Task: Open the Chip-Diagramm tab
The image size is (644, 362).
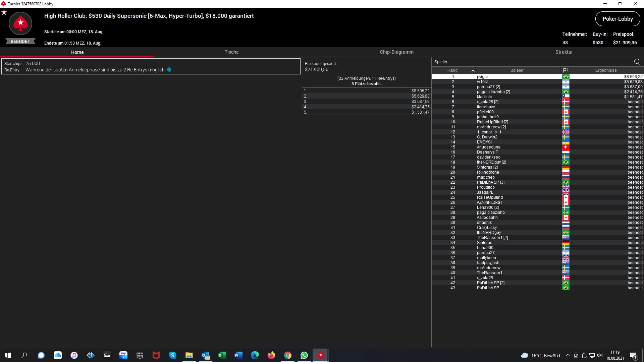Action: coord(396,52)
